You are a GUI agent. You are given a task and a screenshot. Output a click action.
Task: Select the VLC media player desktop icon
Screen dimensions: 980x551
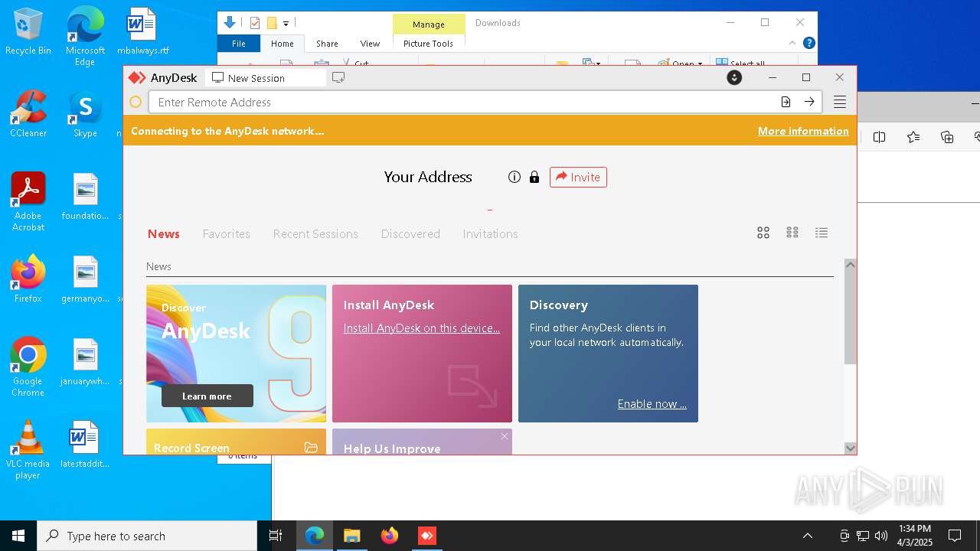click(x=28, y=450)
